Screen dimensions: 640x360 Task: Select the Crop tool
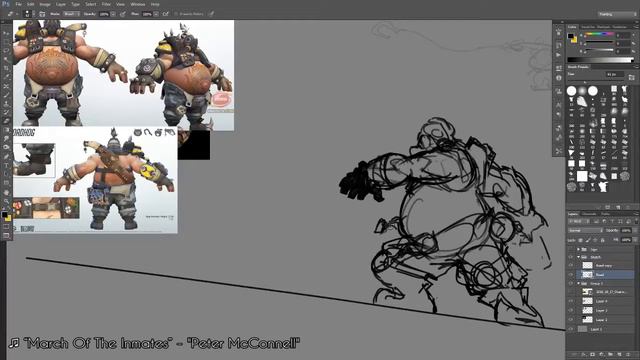(6, 69)
